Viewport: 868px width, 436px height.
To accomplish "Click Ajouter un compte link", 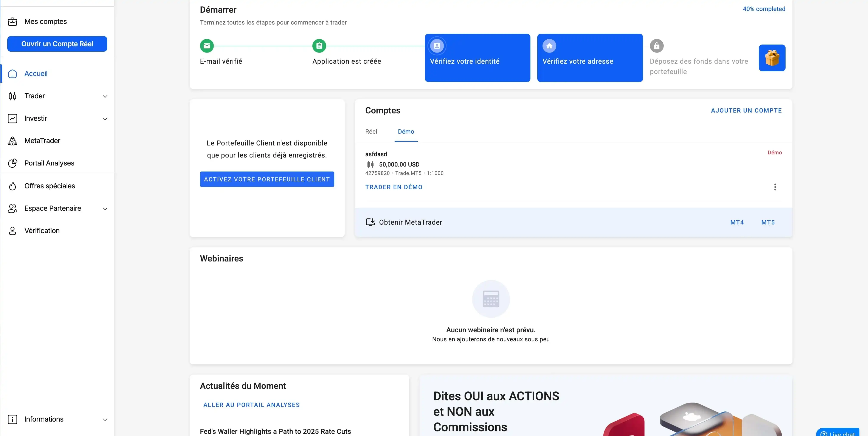I will pos(746,111).
